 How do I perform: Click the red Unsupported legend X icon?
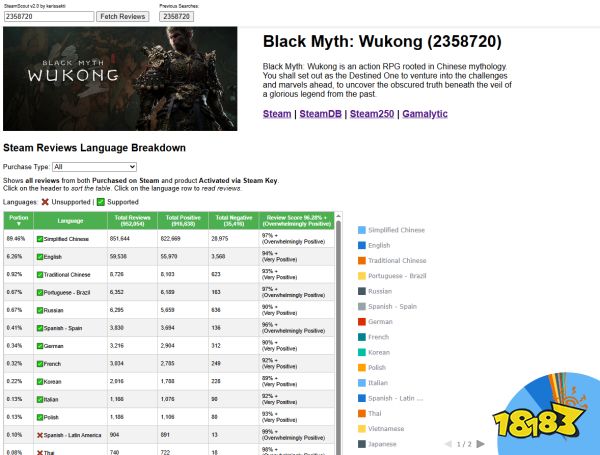(45, 202)
